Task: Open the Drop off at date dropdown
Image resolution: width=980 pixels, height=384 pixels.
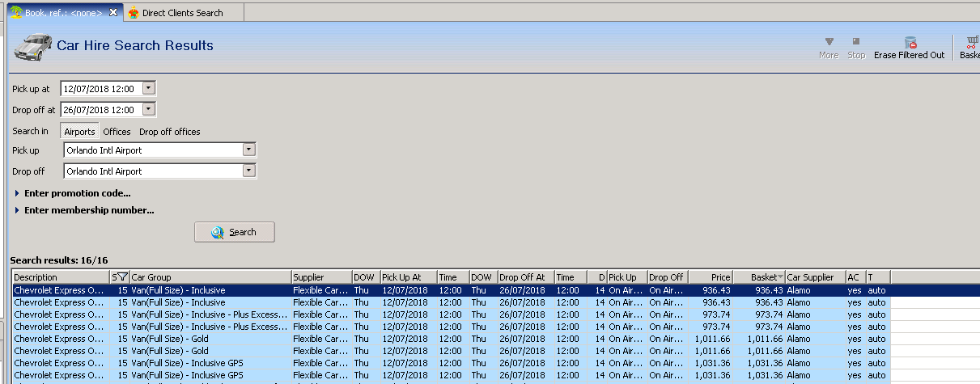Action: pyautogui.click(x=149, y=109)
